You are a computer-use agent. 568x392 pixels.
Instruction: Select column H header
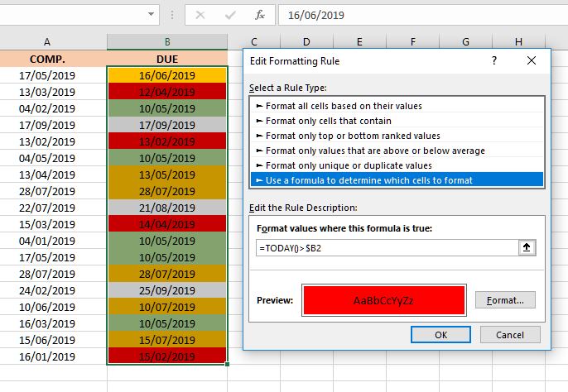[518, 42]
